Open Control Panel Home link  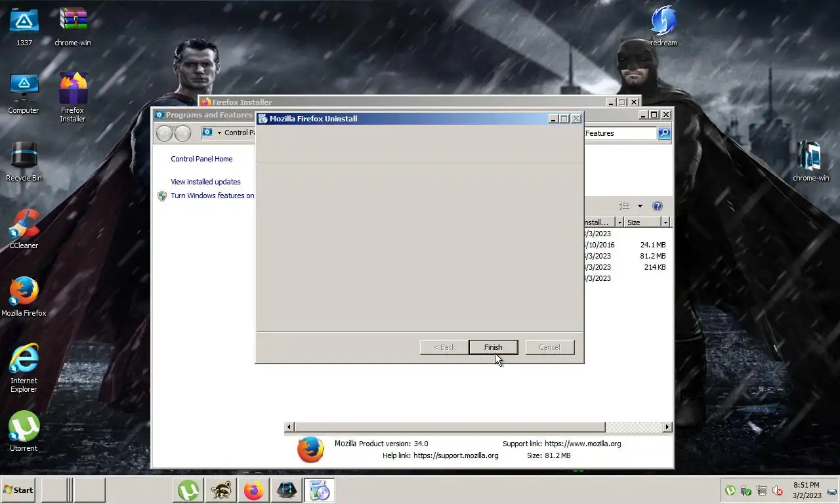(201, 159)
